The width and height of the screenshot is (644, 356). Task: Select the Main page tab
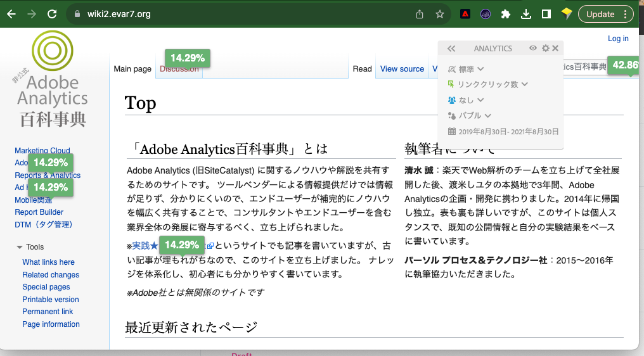point(132,69)
